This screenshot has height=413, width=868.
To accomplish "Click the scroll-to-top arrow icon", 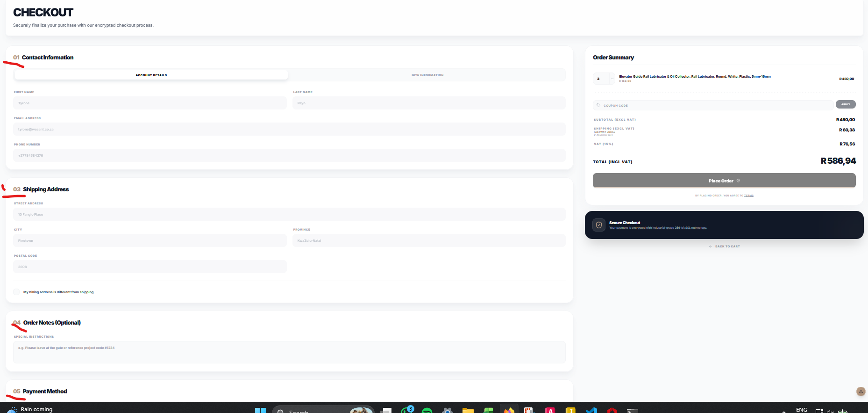I will 861,391.
